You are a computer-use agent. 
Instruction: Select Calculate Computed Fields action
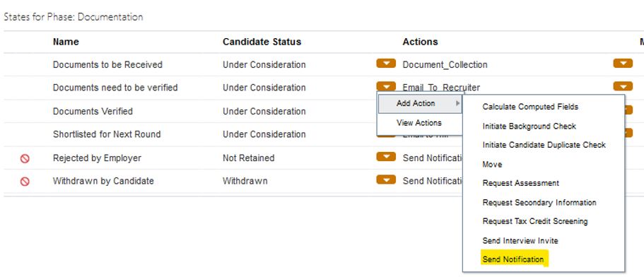click(x=530, y=107)
